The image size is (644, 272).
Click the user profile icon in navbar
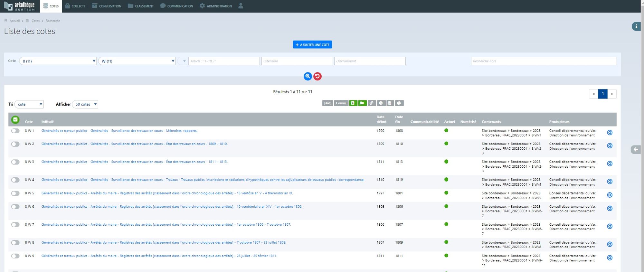click(241, 6)
